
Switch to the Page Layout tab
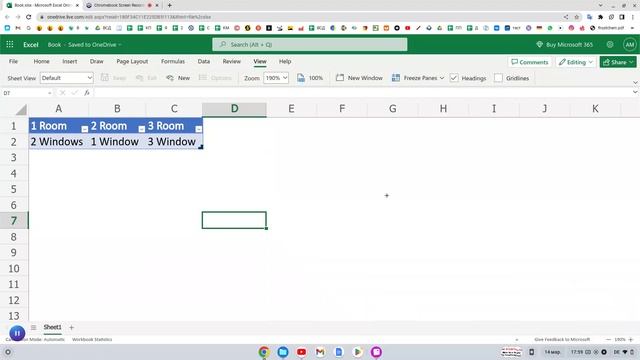pyautogui.click(x=132, y=61)
